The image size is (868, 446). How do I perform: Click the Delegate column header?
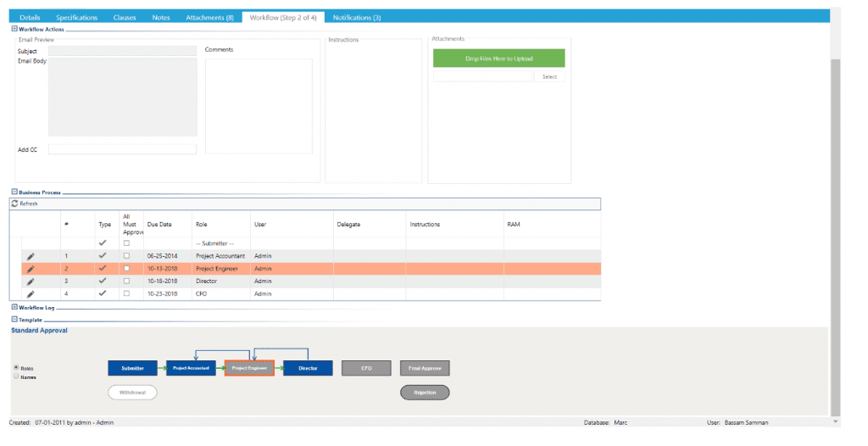pyautogui.click(x=348, y=225)
